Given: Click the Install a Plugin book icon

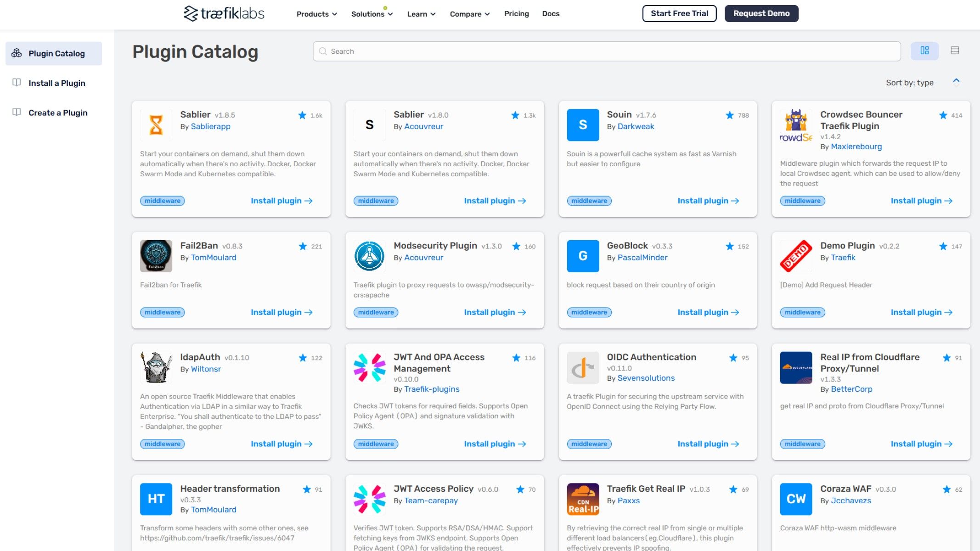Looking at the screenshot, I should coord(17,83).
